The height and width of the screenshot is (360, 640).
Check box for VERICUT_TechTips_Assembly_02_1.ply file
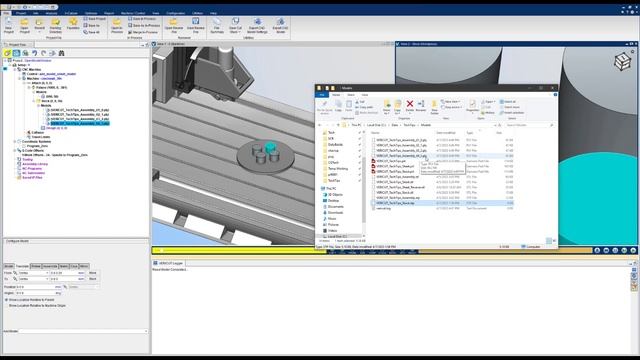[373, 145]
